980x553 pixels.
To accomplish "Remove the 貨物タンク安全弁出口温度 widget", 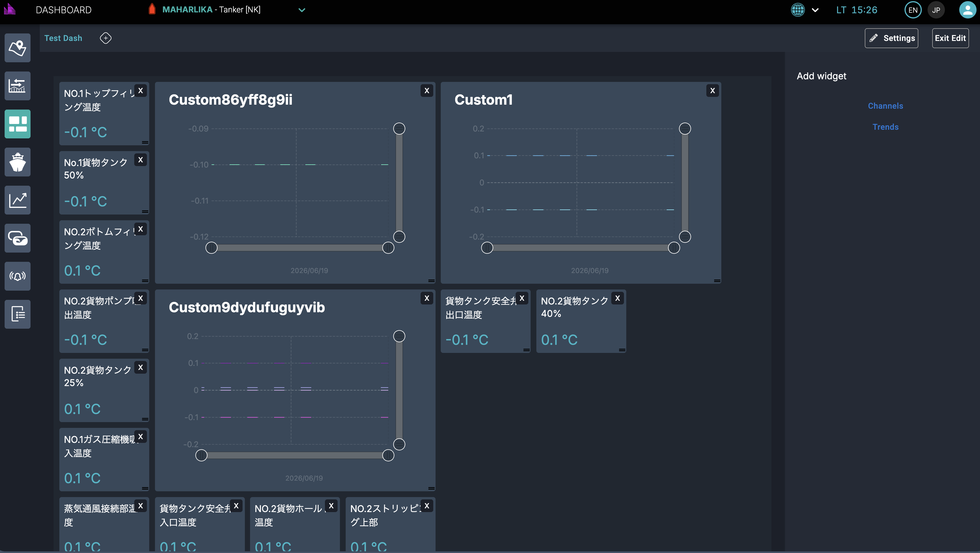I will (522, 298).
